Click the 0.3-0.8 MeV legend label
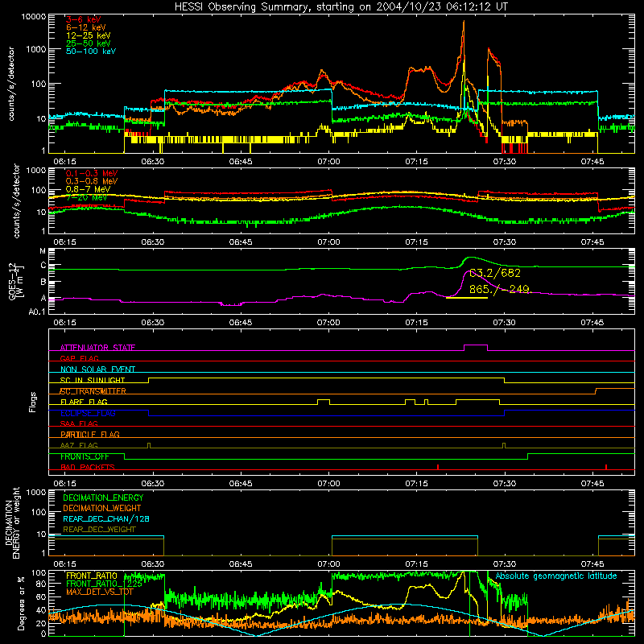 tap(92, 181)
